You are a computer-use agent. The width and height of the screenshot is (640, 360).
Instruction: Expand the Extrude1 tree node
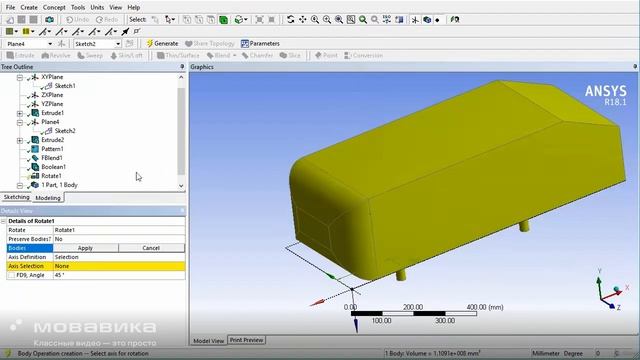coord(20,113)
